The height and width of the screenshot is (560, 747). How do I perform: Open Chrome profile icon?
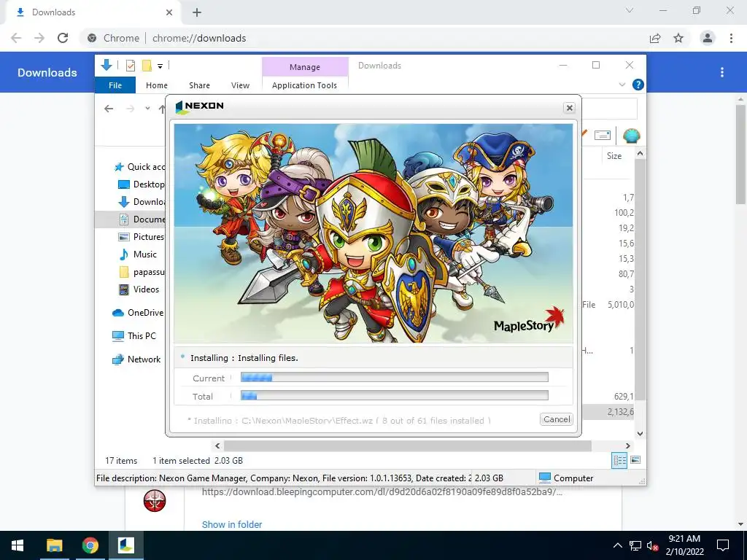[708, 38]
